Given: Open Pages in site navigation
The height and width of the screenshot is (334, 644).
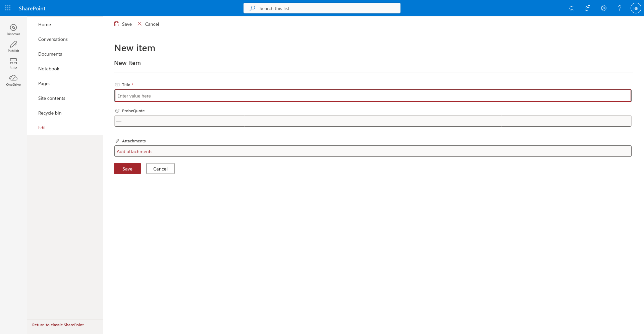Looking at the screenshot, I should (44, 83).
